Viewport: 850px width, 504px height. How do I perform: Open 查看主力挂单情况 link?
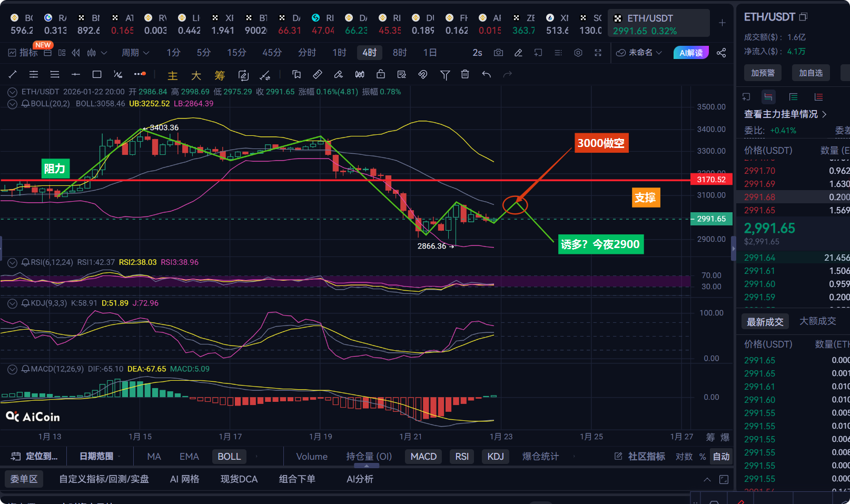(782, 114)
